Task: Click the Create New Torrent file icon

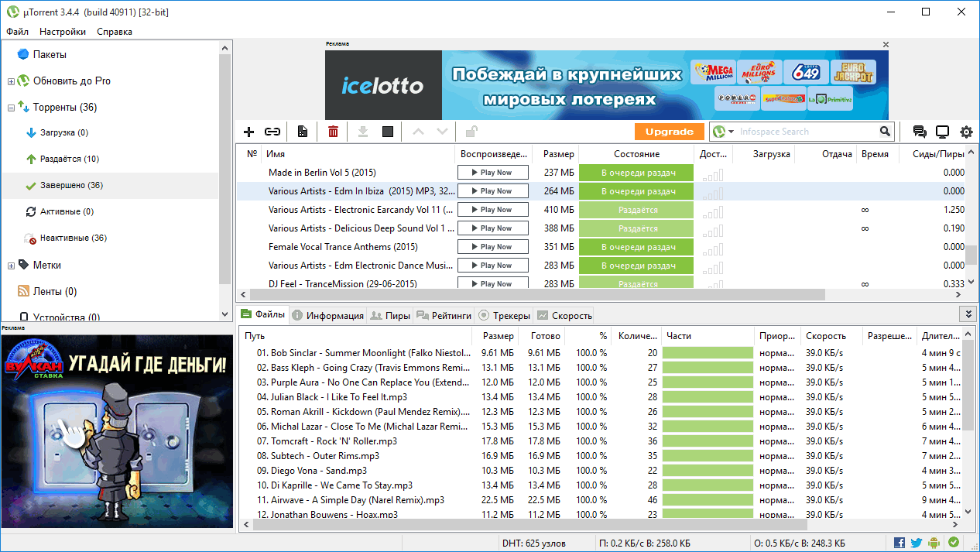Action: point(303,132)
